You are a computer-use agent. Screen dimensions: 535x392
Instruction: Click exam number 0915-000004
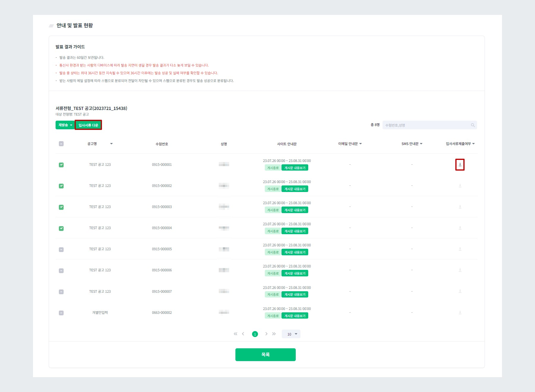point(162,228)
